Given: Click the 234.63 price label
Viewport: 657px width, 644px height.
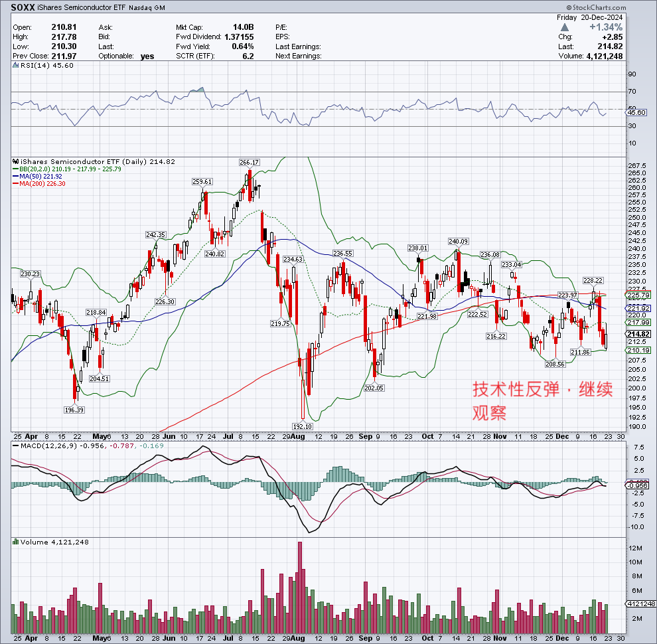Looking at the screenshot, I should click(293, 259).
